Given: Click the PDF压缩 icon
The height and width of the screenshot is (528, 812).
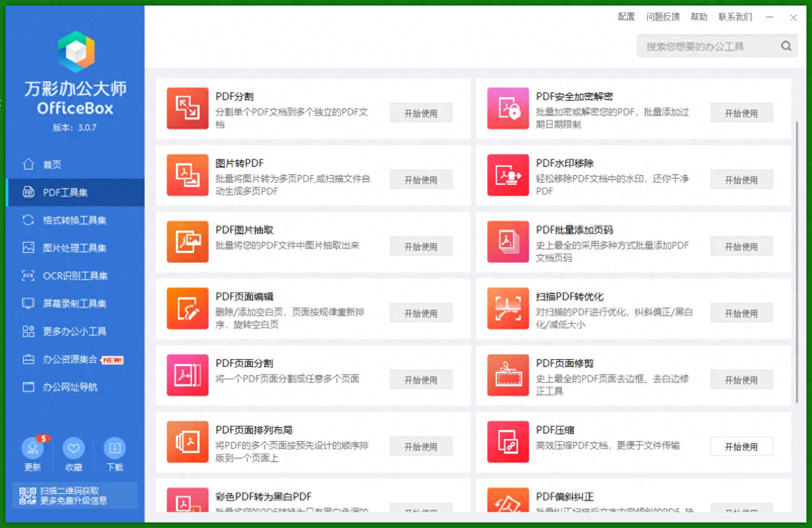Looking at the screenshot, I should pyautogui.click(x=508, y=442).
